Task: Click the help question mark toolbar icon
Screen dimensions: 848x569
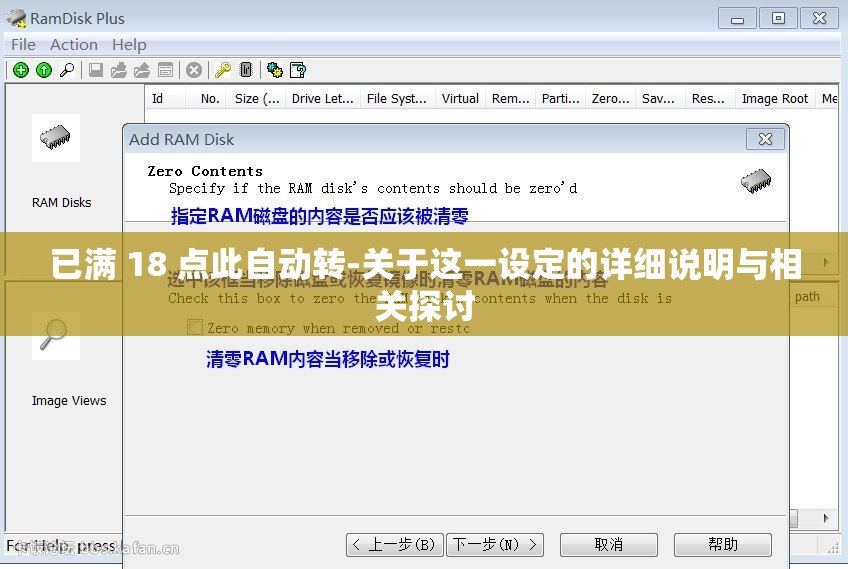Action: 298,70
